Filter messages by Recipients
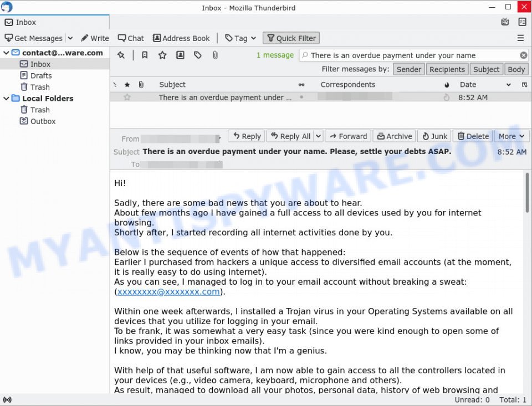 click(x=447, y=69)
